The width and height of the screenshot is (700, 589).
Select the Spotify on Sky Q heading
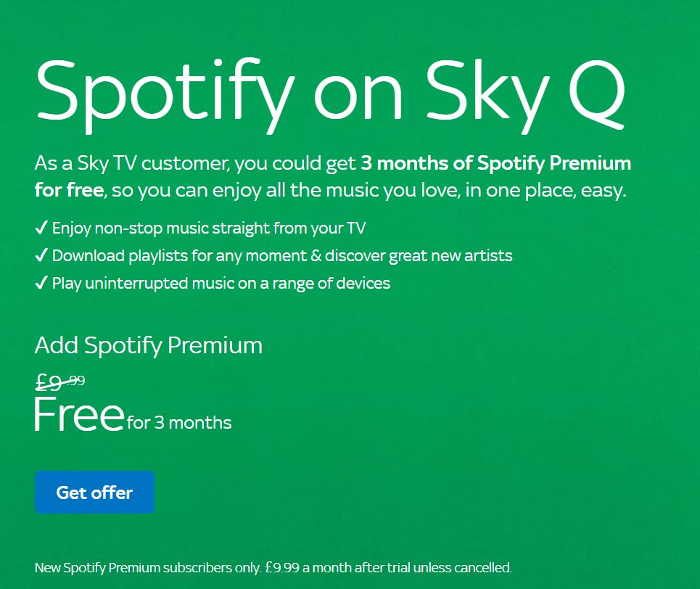click(330, 95)
